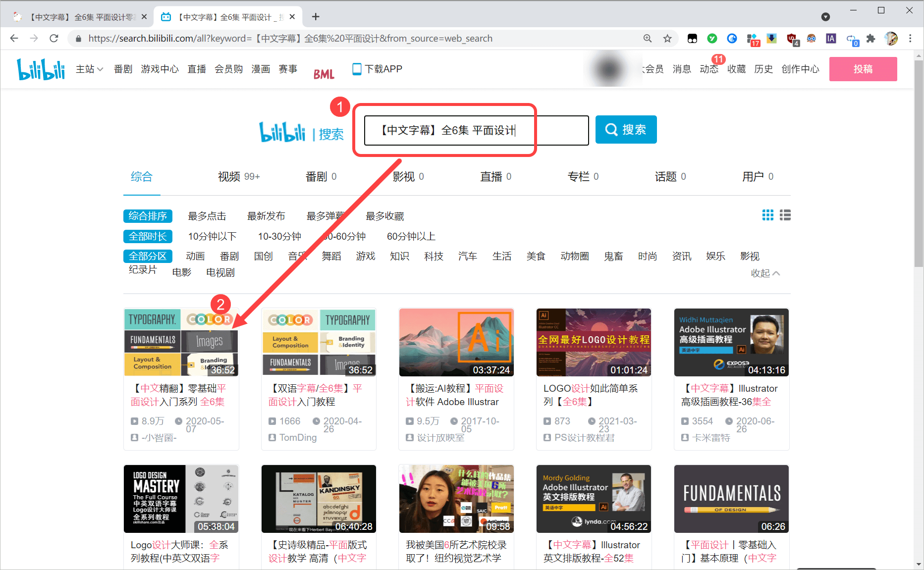
Task: Filter duration to 60分钟以上
Action: (411, 237)
